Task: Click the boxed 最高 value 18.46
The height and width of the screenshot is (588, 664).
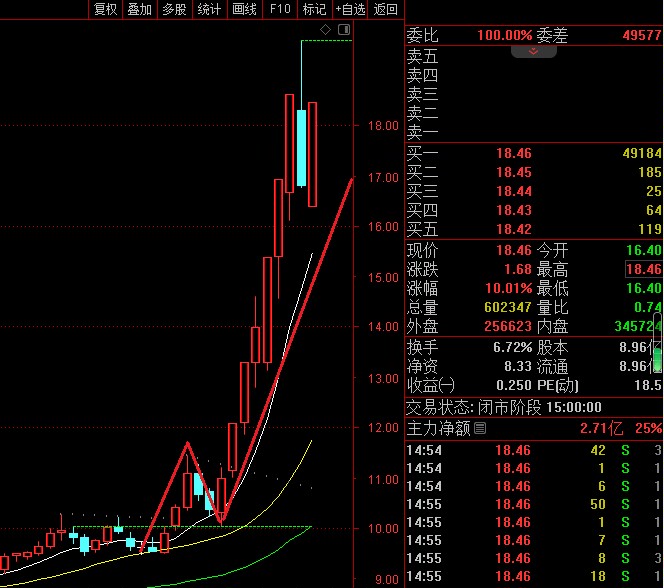Action: coord(644,269)
